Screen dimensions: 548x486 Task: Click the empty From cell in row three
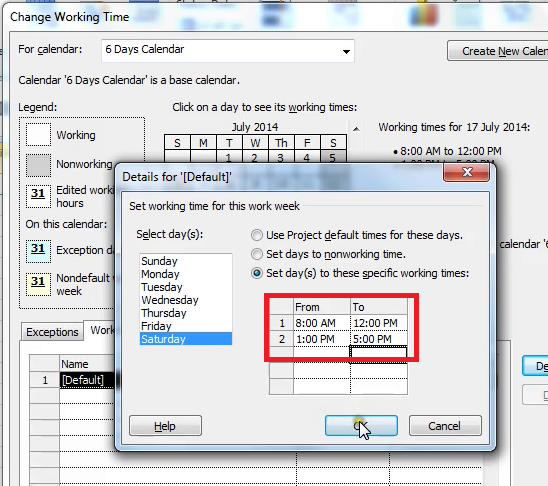pyautogui.click(x=322, y=353)
